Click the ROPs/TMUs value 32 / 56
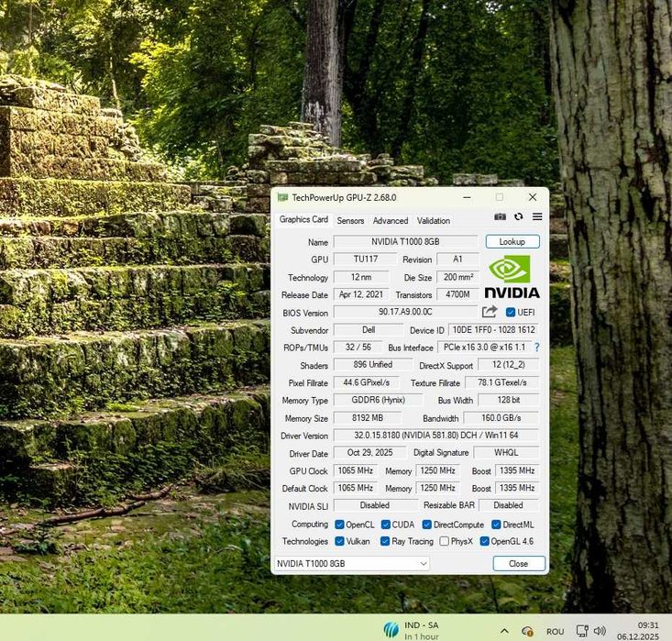The image size is (672, 641). pyautogui.click(x=358, y=347)
